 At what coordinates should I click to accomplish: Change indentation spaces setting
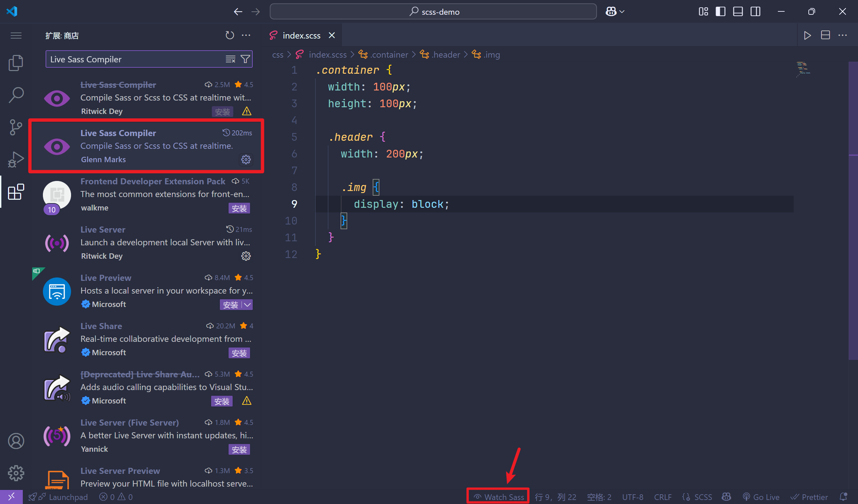point(599,497)
